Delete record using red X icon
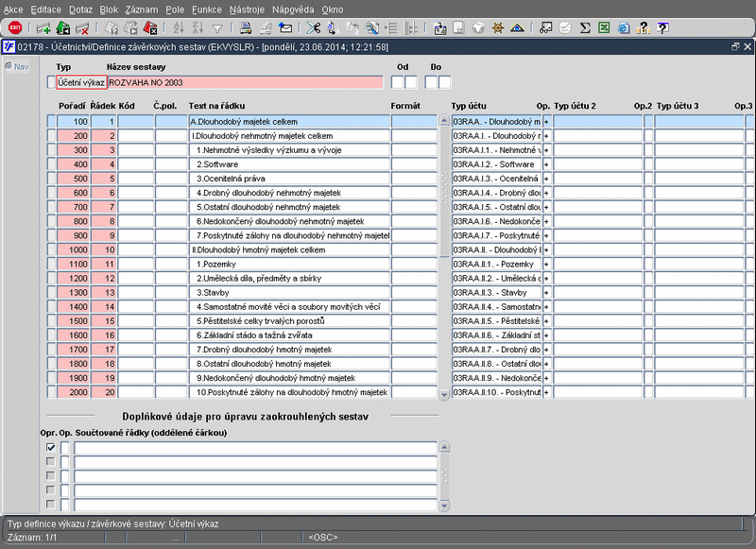 click(x=82, y=28)
